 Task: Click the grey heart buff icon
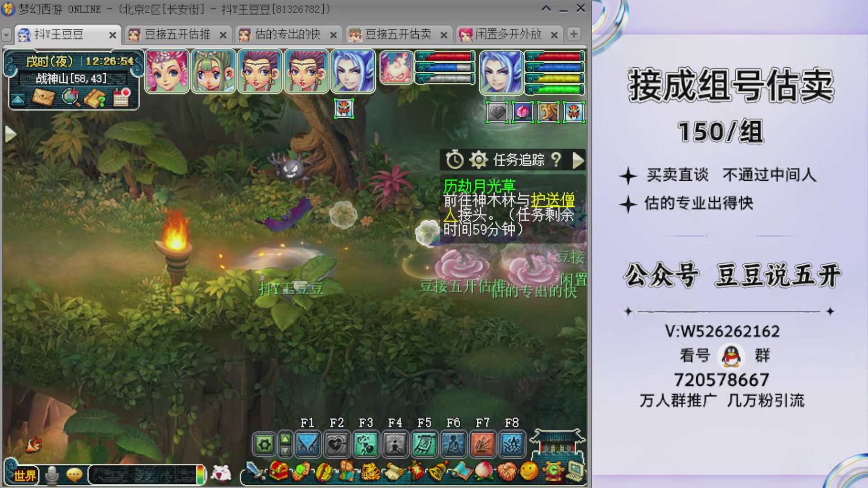coord(497,113)
